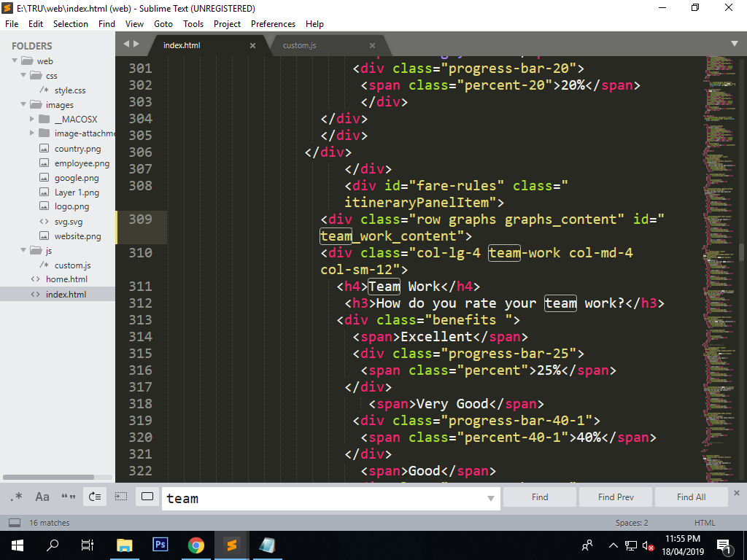Click the previous tab arrow

point(126,44)
